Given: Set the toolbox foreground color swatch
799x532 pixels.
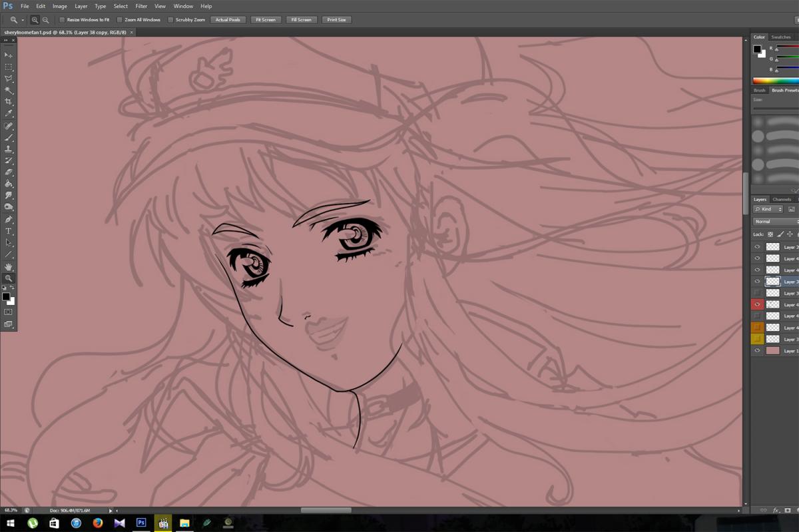Looking at the screenshot, I should 5,296.
